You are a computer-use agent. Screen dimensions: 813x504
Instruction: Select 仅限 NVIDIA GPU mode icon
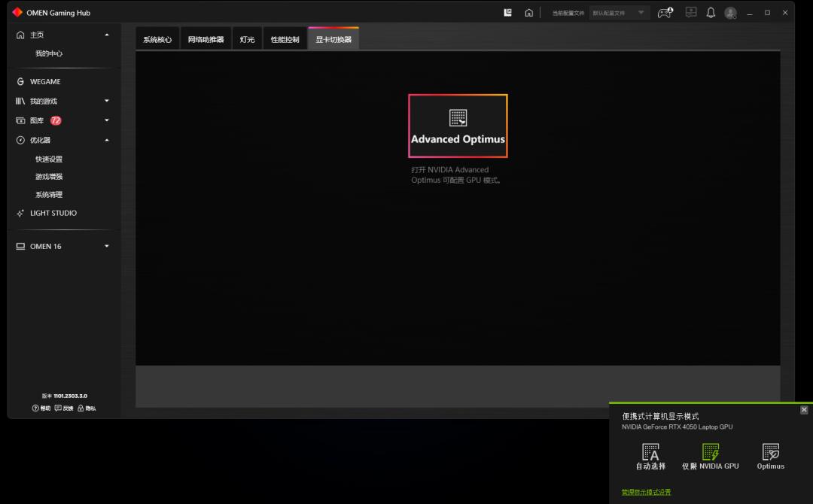click(711, 451)
